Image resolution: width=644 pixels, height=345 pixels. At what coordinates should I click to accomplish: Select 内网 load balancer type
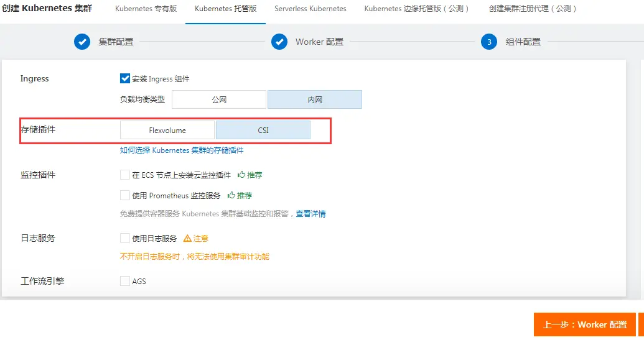point(315,99)
